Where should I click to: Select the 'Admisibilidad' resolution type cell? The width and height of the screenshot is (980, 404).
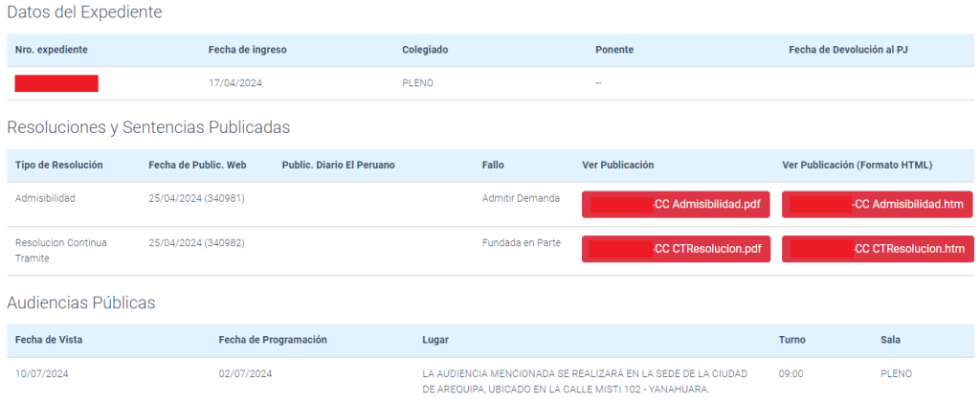tap(45, 198)
